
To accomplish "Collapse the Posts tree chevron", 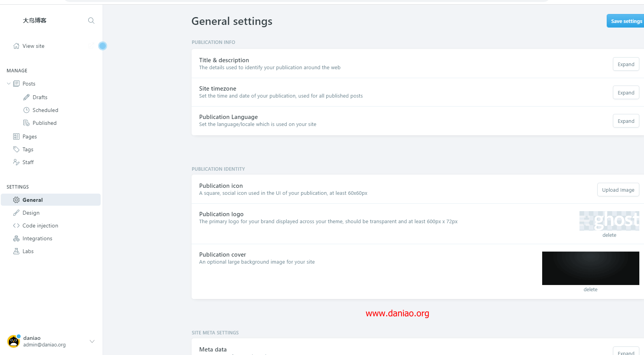I will point(9,84).
